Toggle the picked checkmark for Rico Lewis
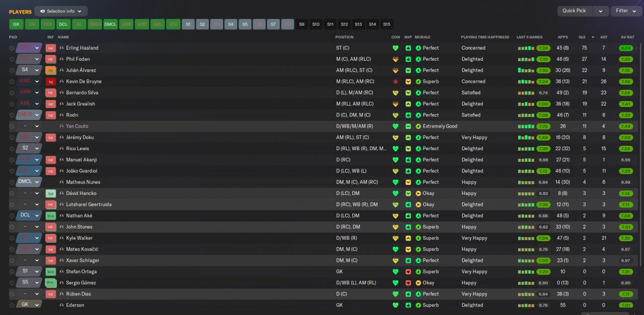 tap(12, 149)
